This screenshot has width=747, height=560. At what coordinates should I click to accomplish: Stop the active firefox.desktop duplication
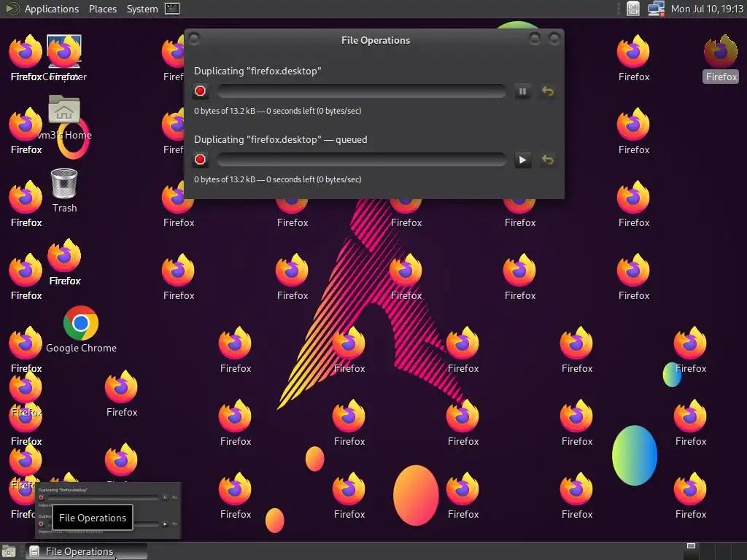(x=200, y=91)
